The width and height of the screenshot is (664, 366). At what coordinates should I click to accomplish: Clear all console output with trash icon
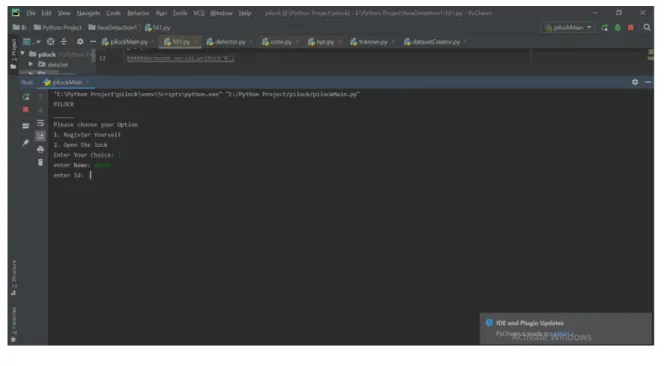pos(40,162)
